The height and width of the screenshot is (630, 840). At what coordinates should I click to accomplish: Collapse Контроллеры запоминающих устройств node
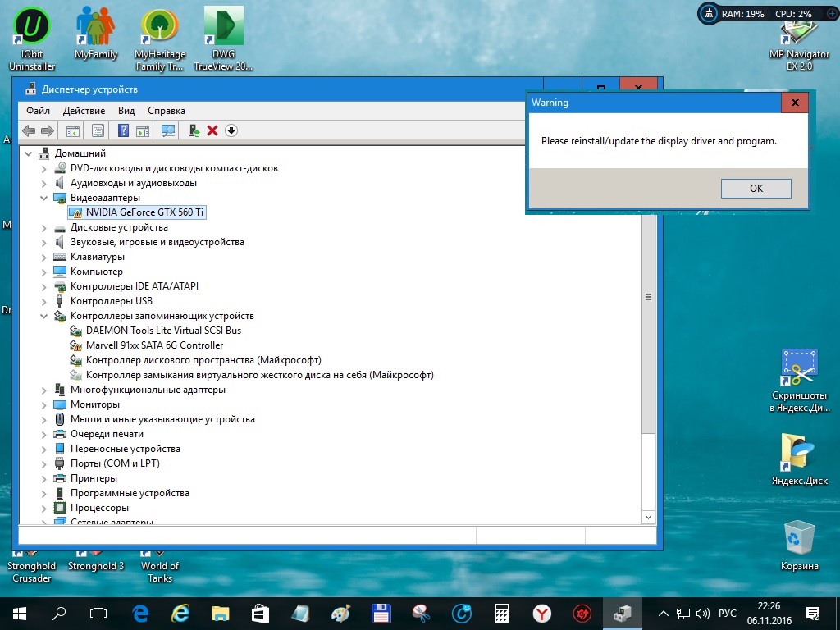(44, 316)
